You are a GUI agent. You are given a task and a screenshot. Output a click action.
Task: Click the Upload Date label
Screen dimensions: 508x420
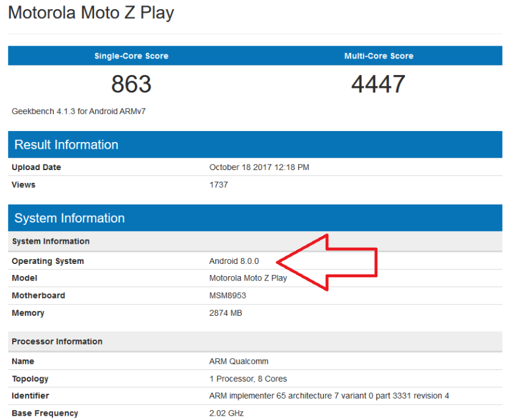[37, 167]
